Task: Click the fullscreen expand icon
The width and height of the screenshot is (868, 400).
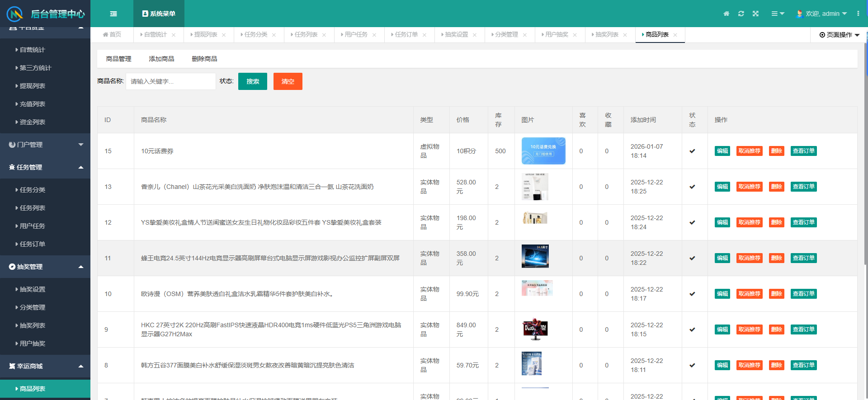Action: coord(755,14)
